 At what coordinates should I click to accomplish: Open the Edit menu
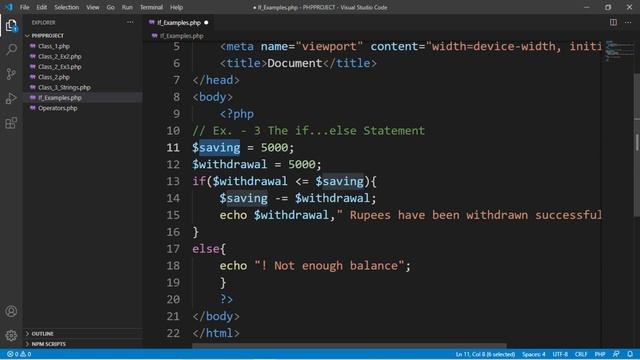[42, 7]
